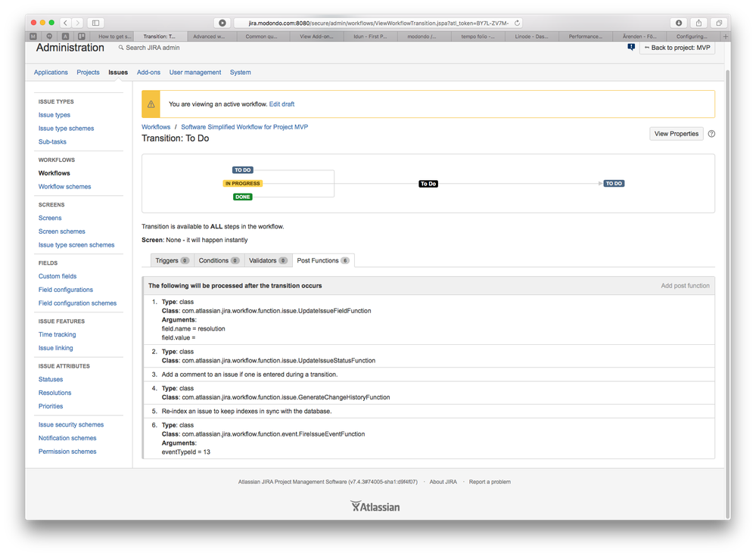The width and height of the screenshot is (756, 556).
Task: Click the IN PROGRESS status lozenge in diagram
Action: [242, 184]
